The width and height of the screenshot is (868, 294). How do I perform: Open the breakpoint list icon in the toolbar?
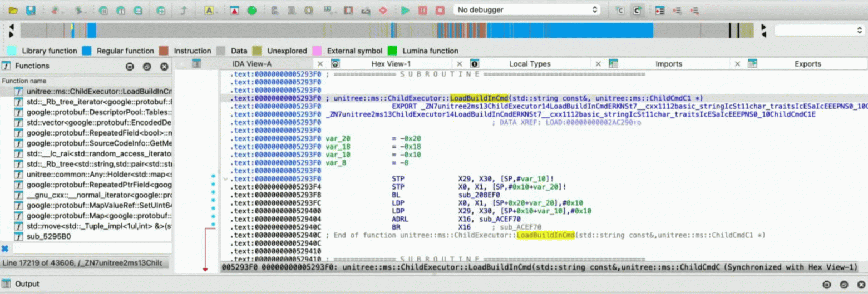[660, 10]
